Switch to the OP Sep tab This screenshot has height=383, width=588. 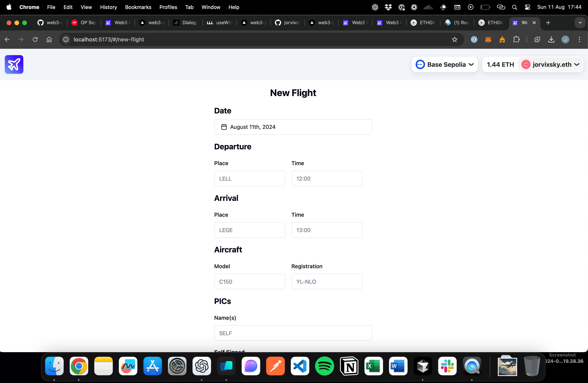click(84, 23)
